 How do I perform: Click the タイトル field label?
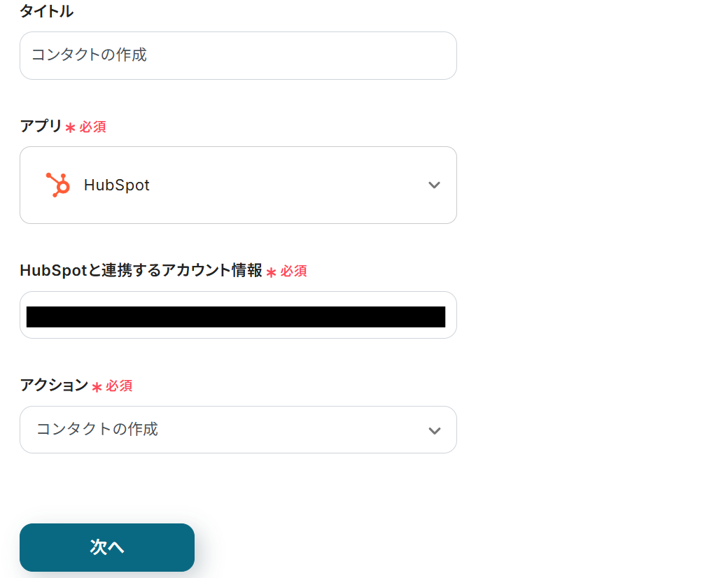coord(46,11)
